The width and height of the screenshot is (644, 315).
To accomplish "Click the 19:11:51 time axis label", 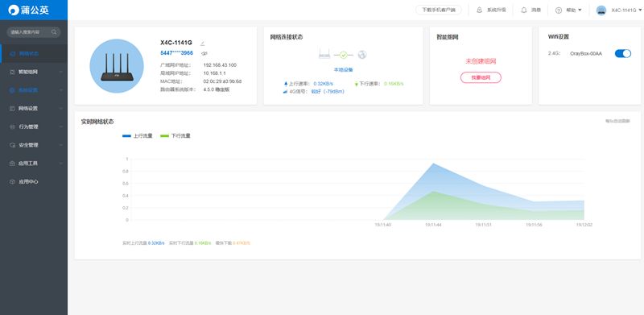I will pos(484,225).
